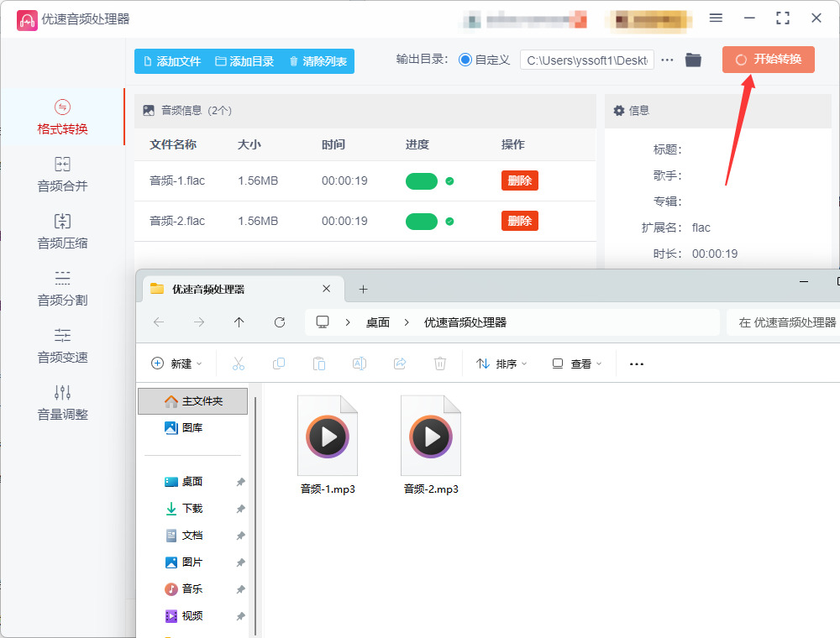
Task: Open the 音频分割 audio split tool
Action: pos(62,289)
